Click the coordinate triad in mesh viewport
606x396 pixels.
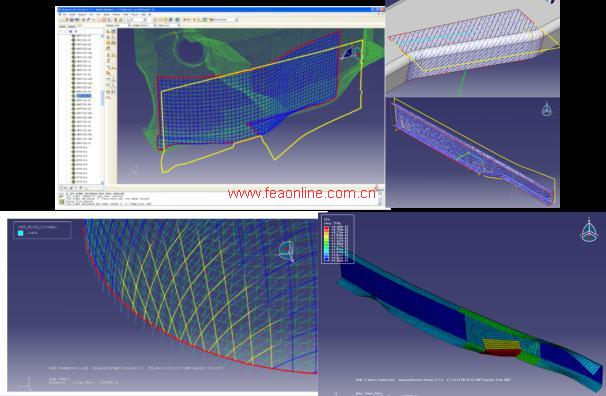(x=134, y=170)
